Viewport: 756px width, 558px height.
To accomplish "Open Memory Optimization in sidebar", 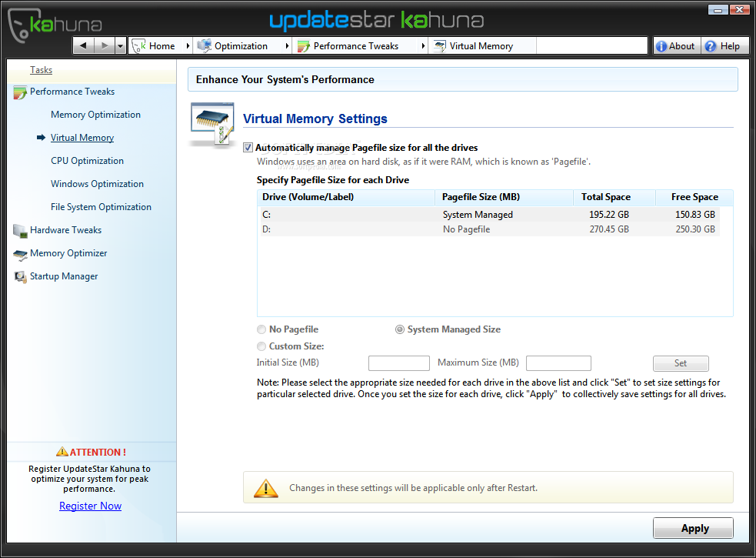I will click(95, 115).
